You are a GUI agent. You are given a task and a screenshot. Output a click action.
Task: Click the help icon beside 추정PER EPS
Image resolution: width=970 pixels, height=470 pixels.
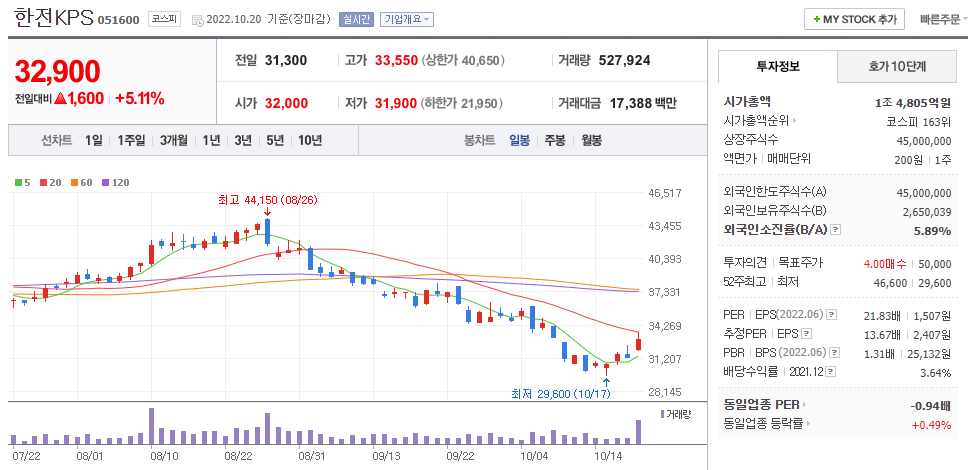click(806, 334)
